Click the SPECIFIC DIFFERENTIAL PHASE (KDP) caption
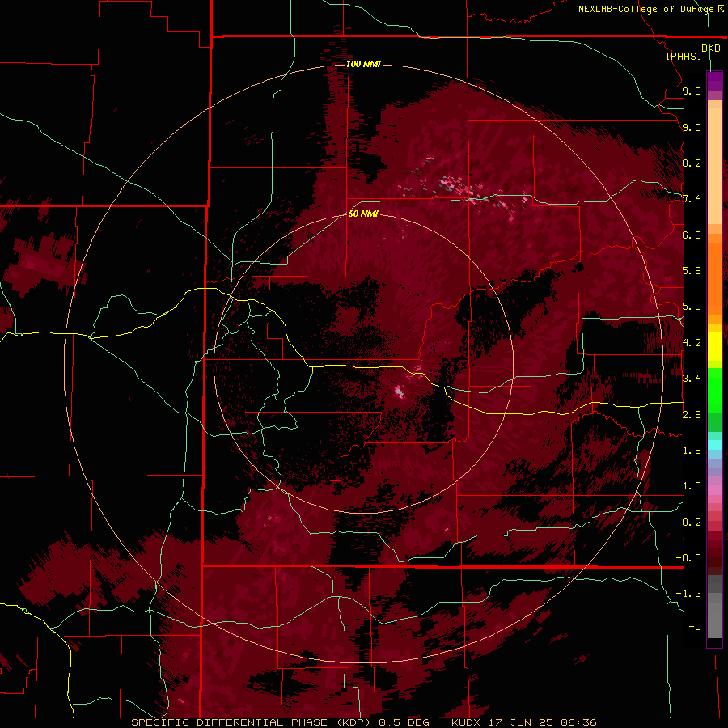The height and width of the screenshot is (728, 728). [251, 722]
